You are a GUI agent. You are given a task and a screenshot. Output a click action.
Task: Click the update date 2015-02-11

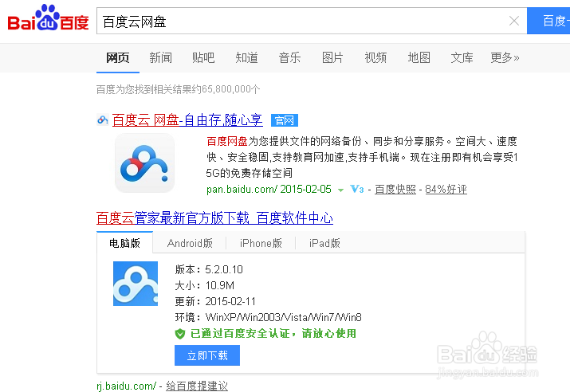tap(230, 301)
